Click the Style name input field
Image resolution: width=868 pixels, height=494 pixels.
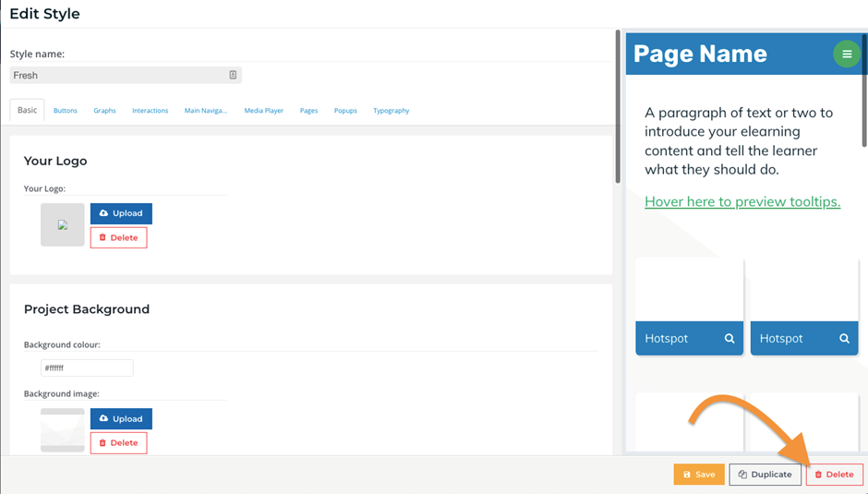click(126, 76)
